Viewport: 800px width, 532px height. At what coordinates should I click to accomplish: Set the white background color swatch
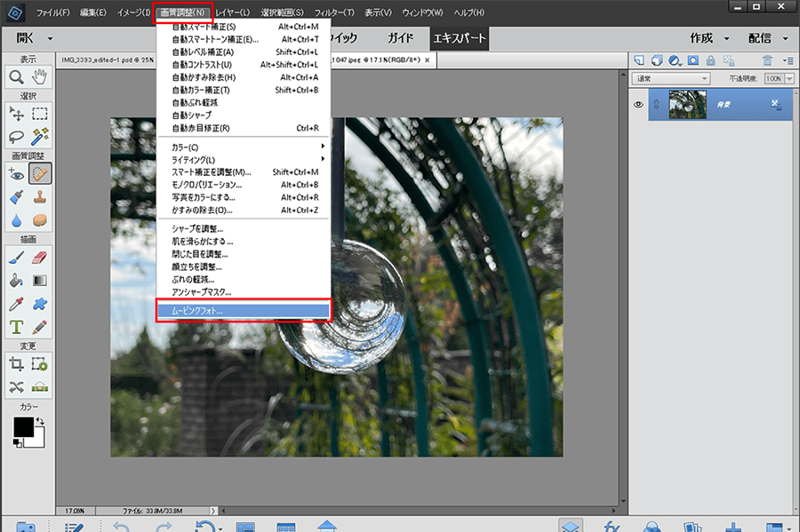[x=38, y=441]
